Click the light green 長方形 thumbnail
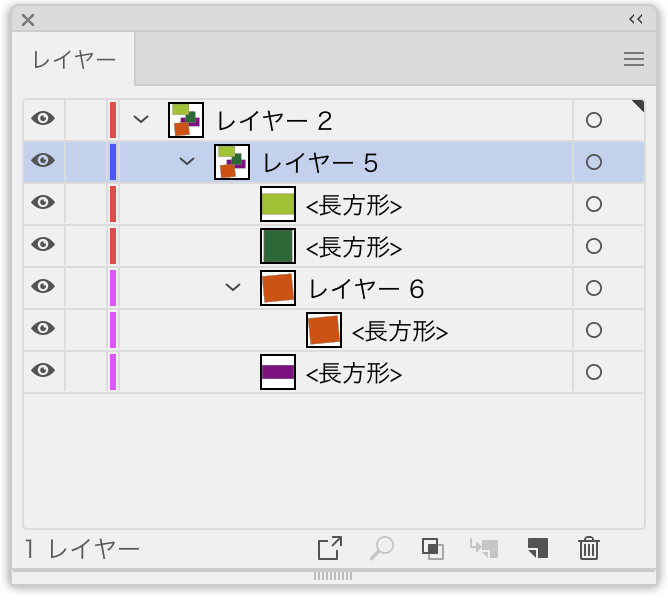Viewport: 668px width, 600px height. (278, 204)
